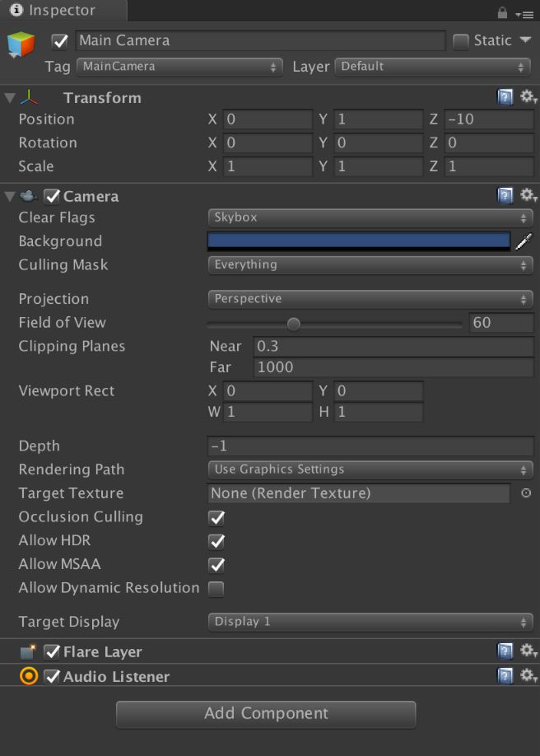The height and width of the screenshot is (756, 540).
Task: Click the Main Camera GameObject cube icon
Action: [x=21, y=44]
